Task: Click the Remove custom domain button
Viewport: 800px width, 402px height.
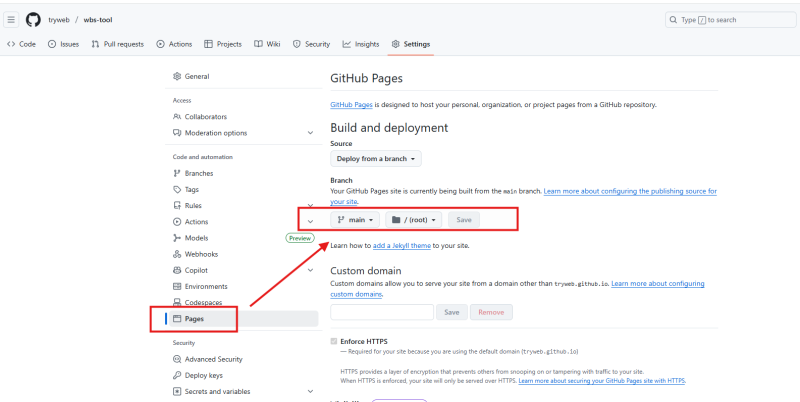Action: click(x=491, y=312)
